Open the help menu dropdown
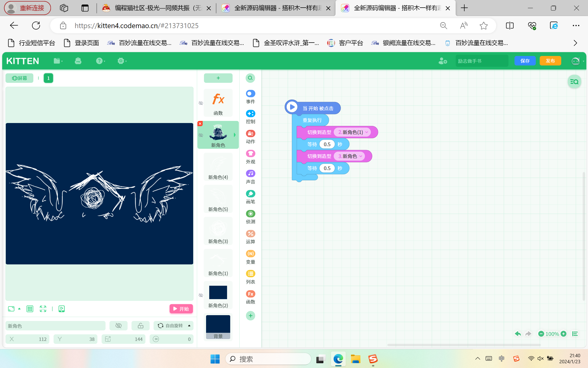Viewport: 588px width, 368px height. (x=100, y=61)
